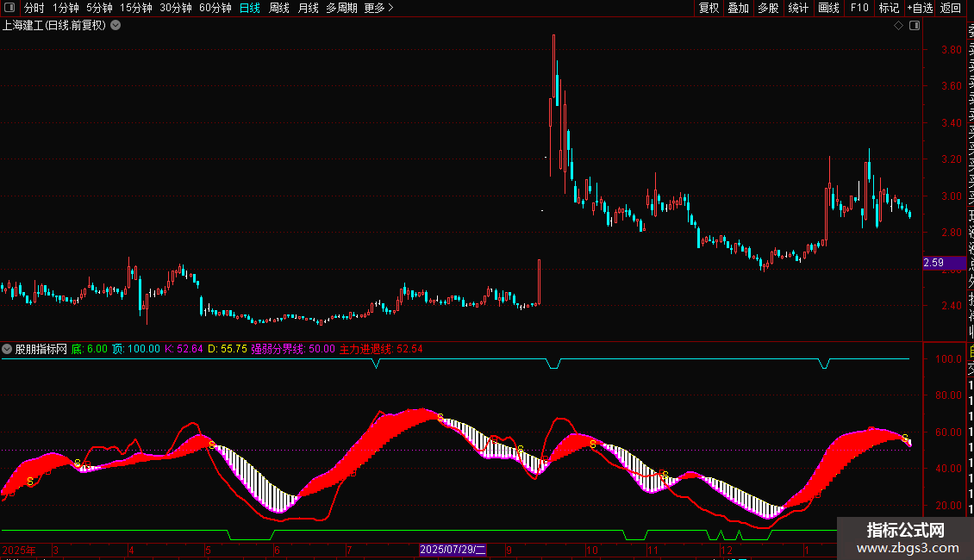Open the 统计 statistics tool
This screenshot has height=560, width=974.
click(798, 8)
